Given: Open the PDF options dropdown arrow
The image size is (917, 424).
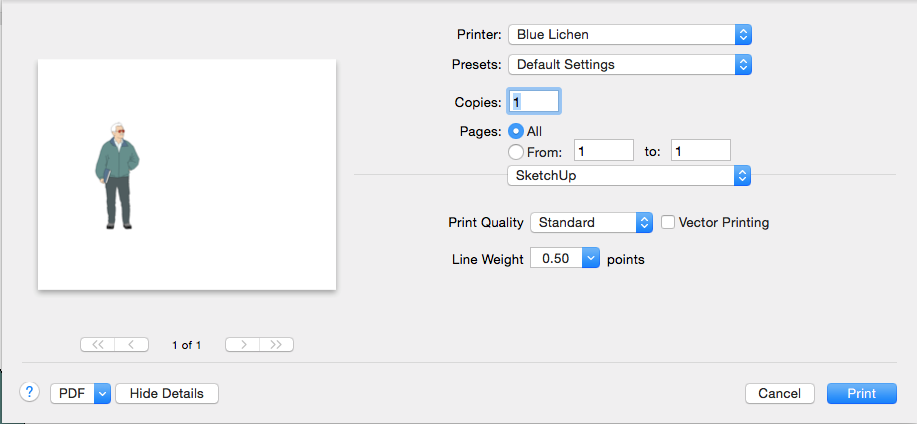Looking at the screenshot, I should point(102,394).
